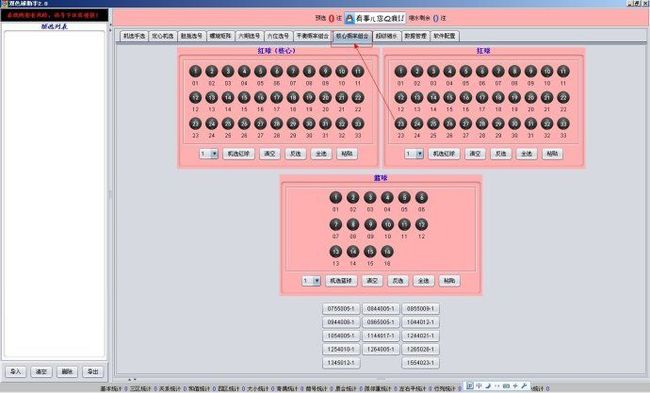Screen dimensions: 650x393
Task: Click 机选蓝球 in the 蓝球 panel
Action: pos(341,281)
